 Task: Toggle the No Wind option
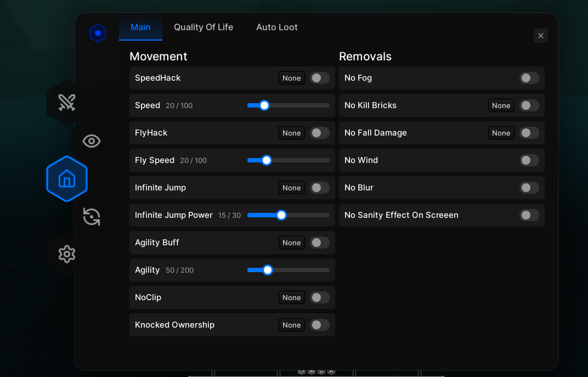529,160
